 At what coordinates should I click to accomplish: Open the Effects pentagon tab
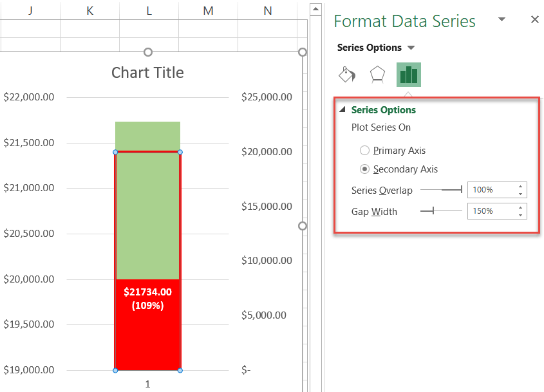click(377, 75)
